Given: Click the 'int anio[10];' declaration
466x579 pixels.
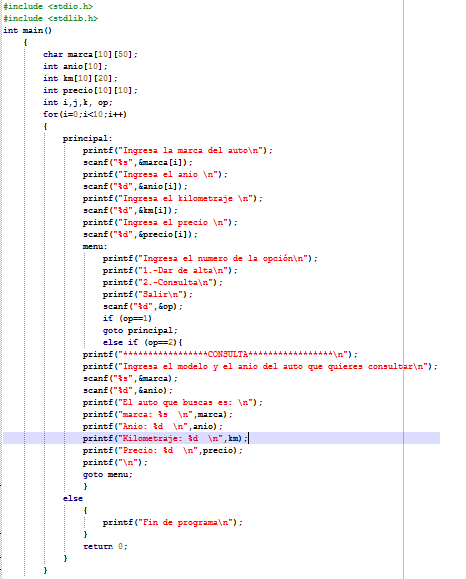Looking at the screenshot, I should click(x=75, y=66).
